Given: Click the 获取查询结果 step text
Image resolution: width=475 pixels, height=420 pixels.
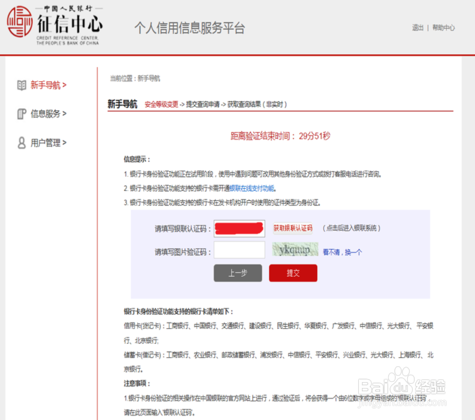Looking at the screenshot, I should pyautogui.click(x=257, y=105).
